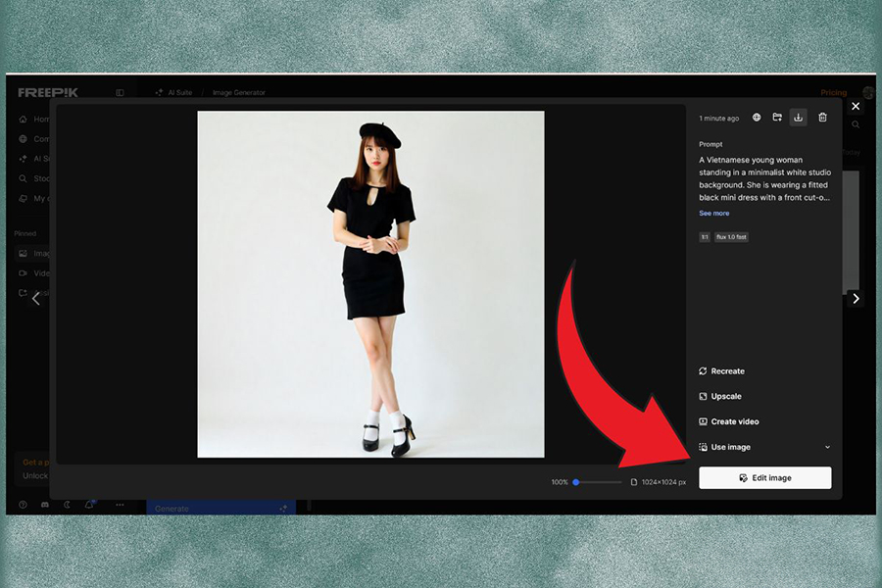Click the Use image chevron arrow
The image size is (882, 588).
pos(827,447)
